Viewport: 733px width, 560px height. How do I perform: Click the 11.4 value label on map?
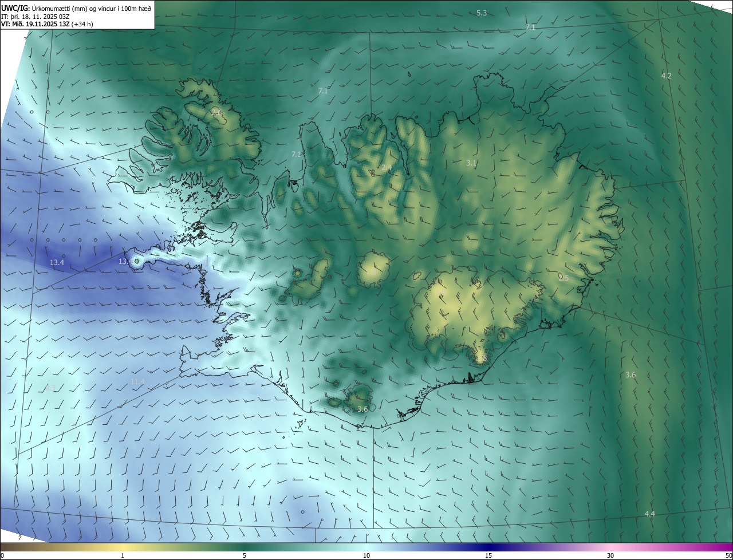pos(137,381)
